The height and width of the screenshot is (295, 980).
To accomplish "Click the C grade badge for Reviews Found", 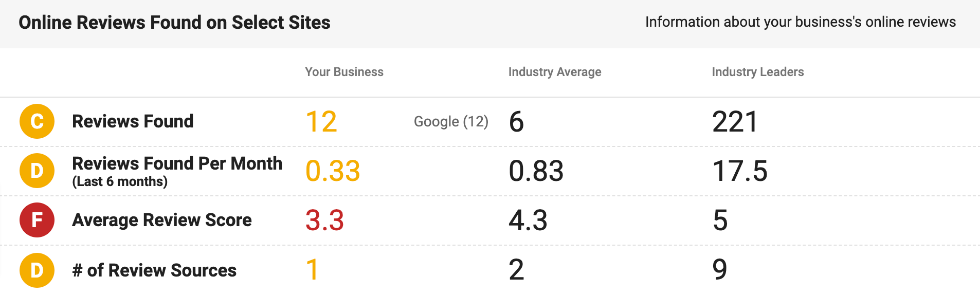I will 37,121.
